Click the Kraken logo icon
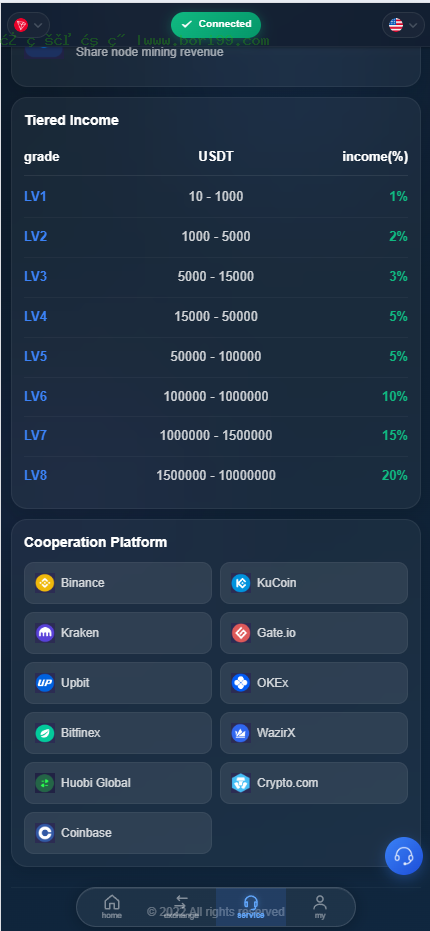 45,633
